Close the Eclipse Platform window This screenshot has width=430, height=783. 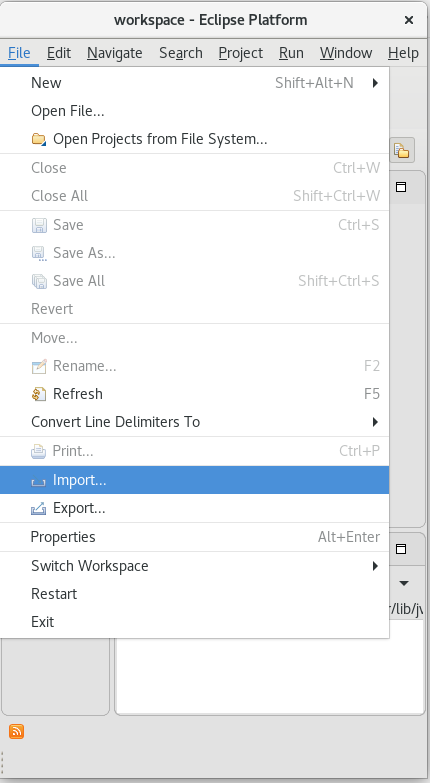[409, 20]
